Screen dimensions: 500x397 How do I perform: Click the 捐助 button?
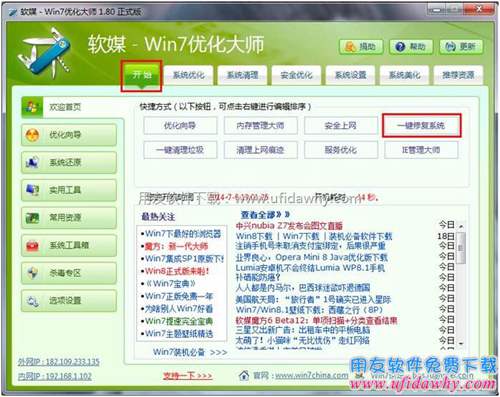coord(361,47)
